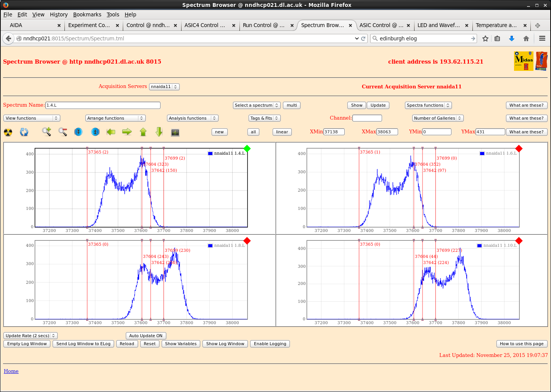Click in the XMax input field
The image size is (551, 392).
(387, 132)
